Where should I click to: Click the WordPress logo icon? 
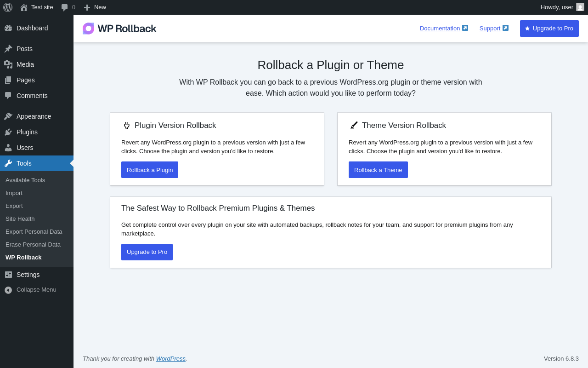pos(8,7)
